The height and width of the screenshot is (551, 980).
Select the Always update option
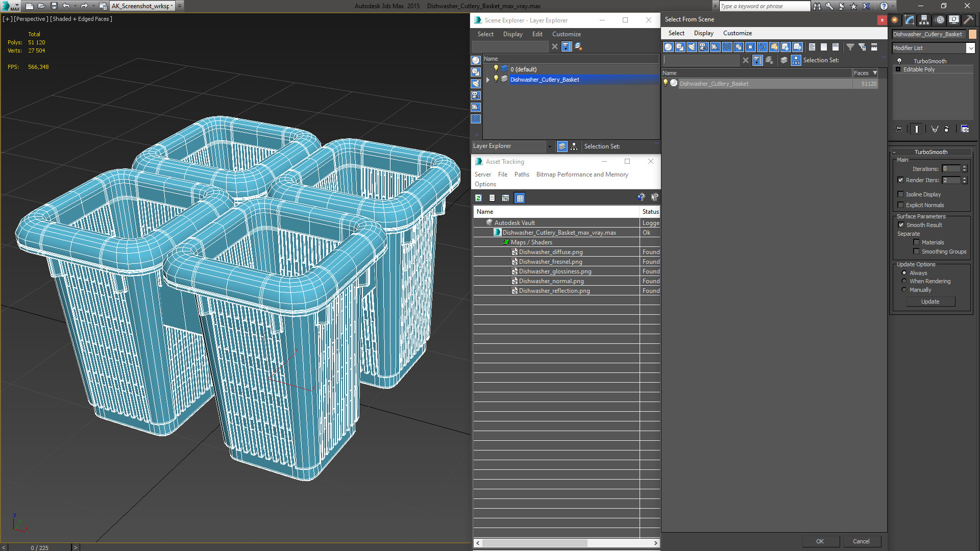[x=904, y=273]
